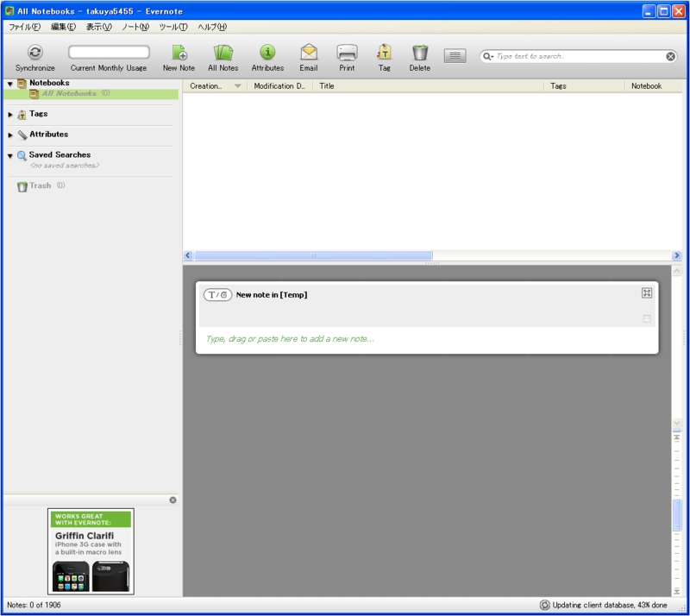Click the Evernote icon in the title bar
Image resolution: width=690 pixels, height=616 pixels.
tap(9, 10)
